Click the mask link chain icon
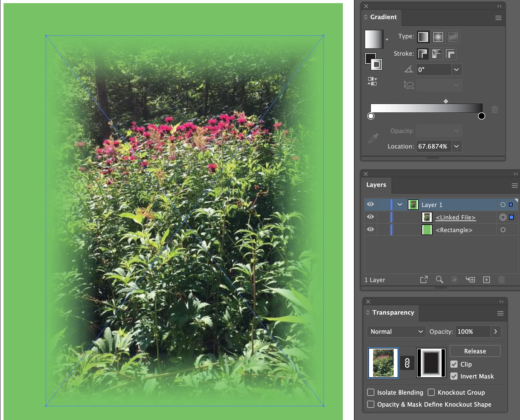The height and width of the screenshot is (420, 520). click(407, 363)
